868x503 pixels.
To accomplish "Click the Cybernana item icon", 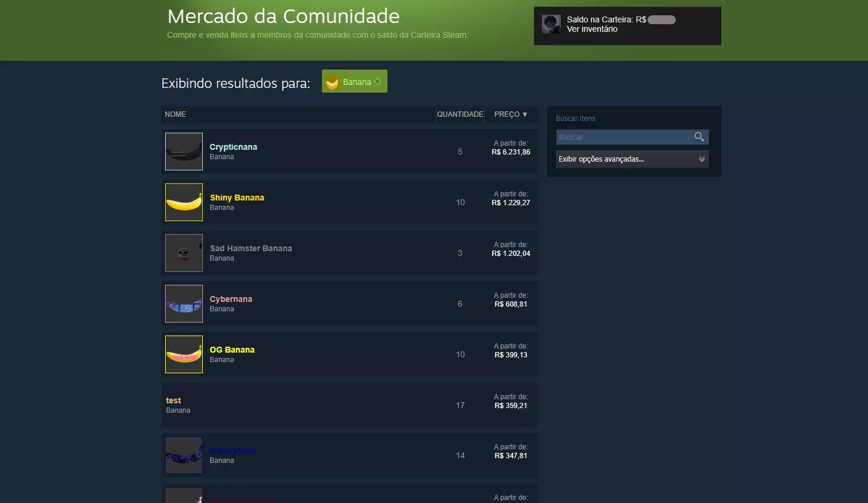I will tap(184, 304).
